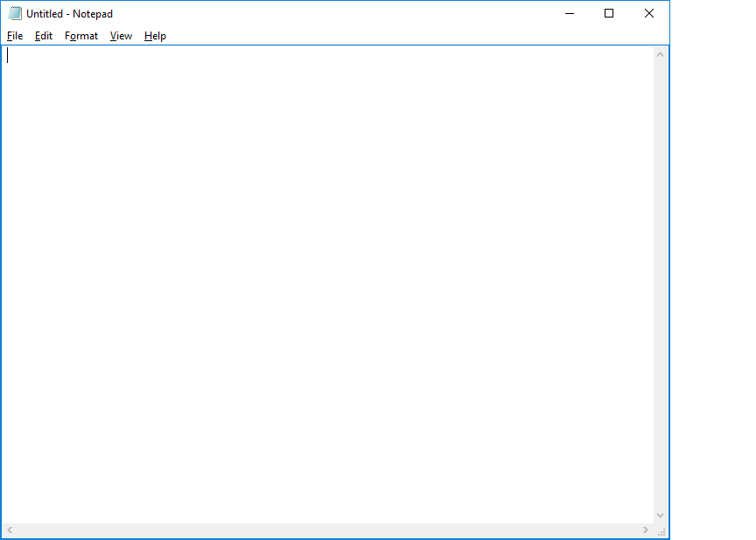The width and height of the screenshot is (756, 540).
Task: Open the Format menu
Action: point(81,36)
